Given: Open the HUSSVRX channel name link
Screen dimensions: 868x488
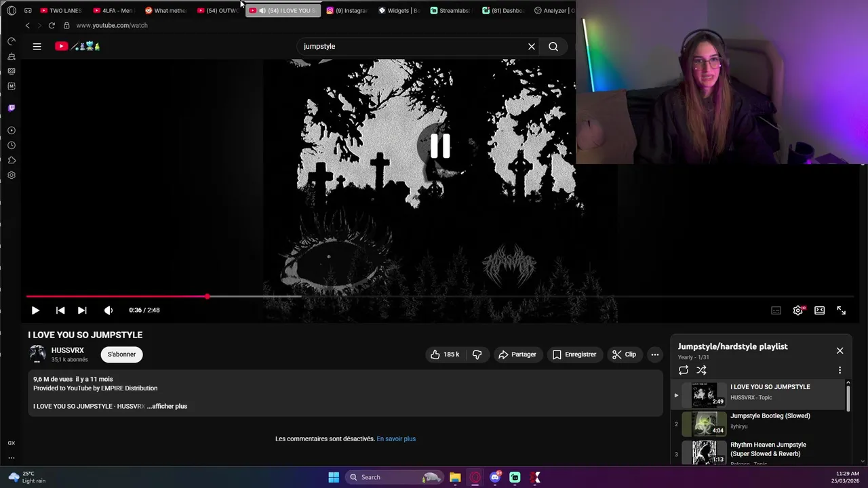Looking at the screenshot, I should pyautogui.click(x=68, y=350).
